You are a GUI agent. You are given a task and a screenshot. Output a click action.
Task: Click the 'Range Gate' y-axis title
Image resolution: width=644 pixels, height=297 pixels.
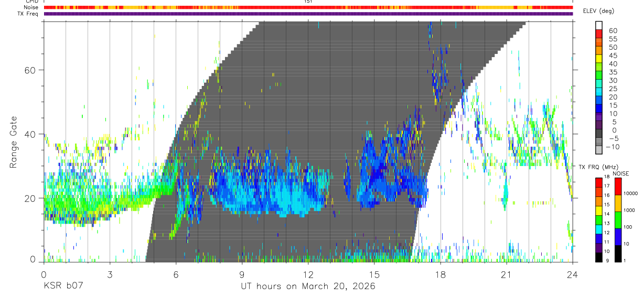[14, 141]
